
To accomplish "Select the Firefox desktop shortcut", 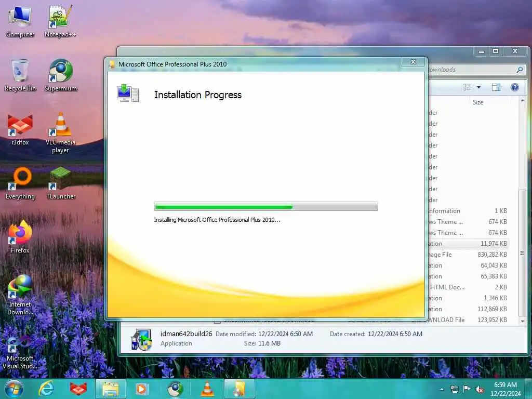I will click(x=20, y=237).
